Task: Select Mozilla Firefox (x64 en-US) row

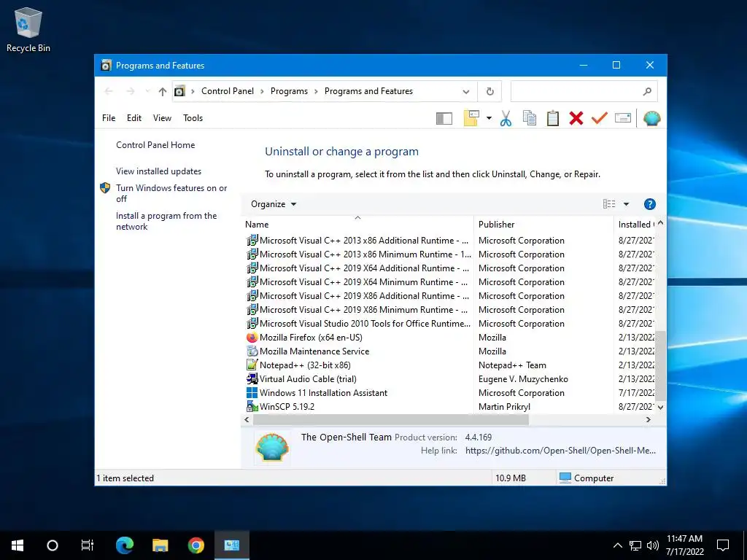Action: click(x=449, y=338)
